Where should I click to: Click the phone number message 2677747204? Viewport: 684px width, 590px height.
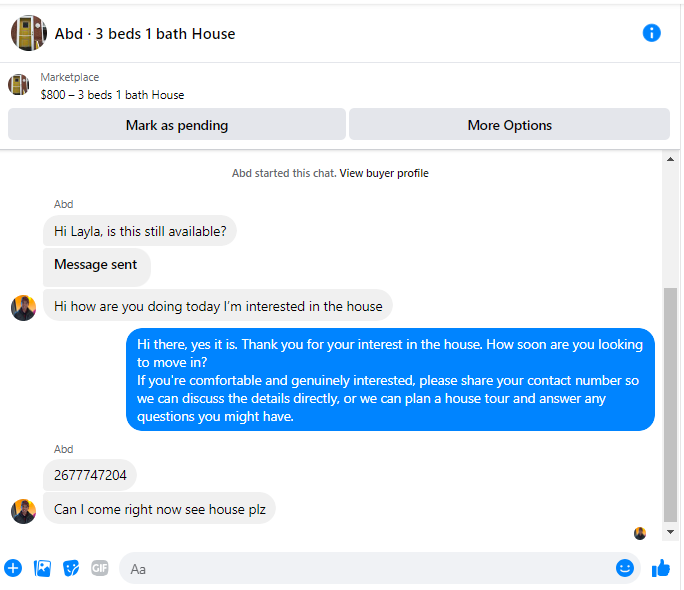[x=90, y=475]
